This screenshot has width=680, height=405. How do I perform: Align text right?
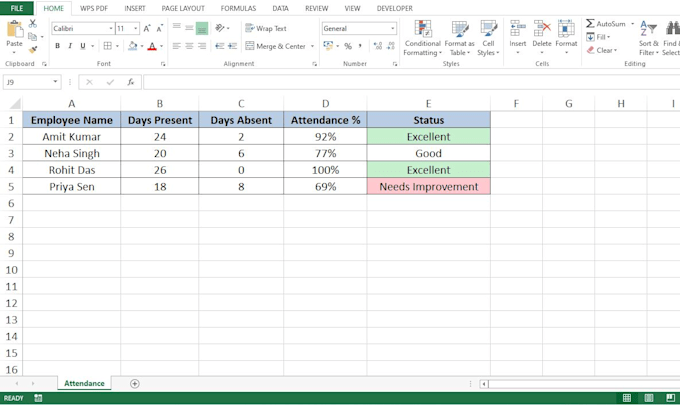[x=202, y=46]
